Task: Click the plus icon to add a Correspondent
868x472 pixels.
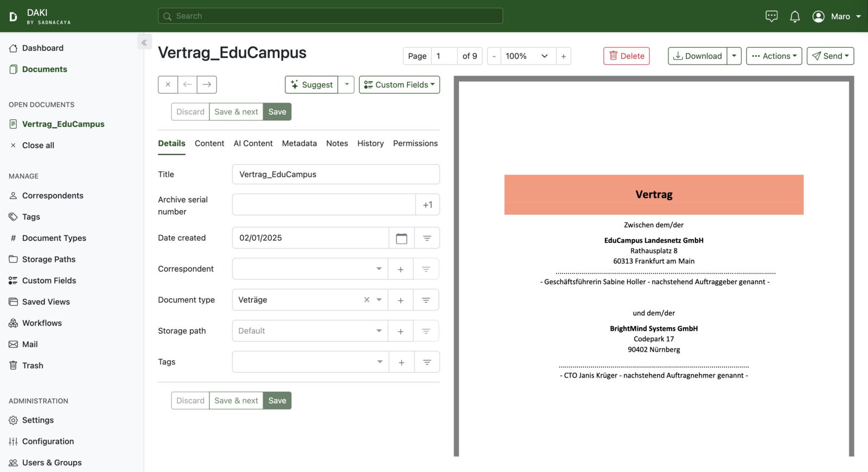Action: click(400, 269)
